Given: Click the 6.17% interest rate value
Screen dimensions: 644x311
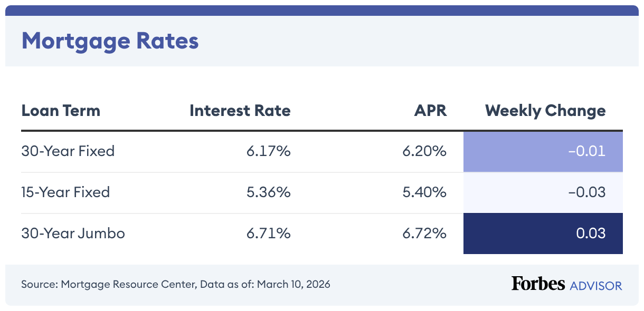Looking at the screenshot, I should [x=268, y=151].
